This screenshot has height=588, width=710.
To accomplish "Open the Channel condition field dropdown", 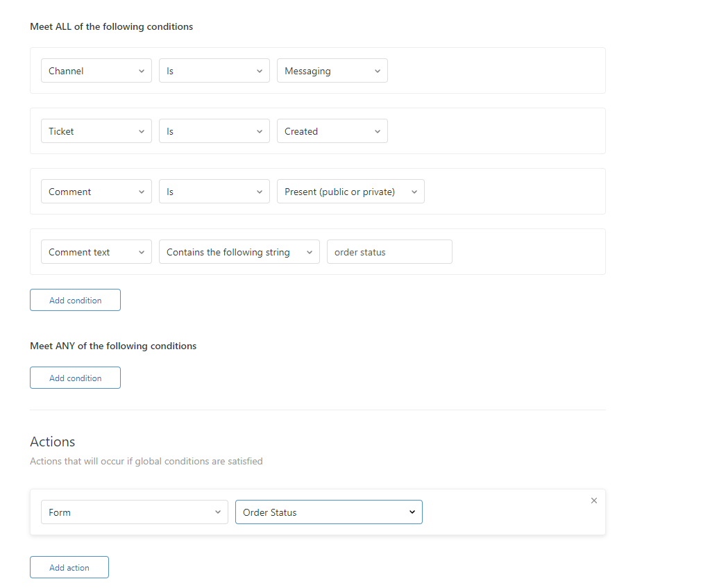I will 96,71.
